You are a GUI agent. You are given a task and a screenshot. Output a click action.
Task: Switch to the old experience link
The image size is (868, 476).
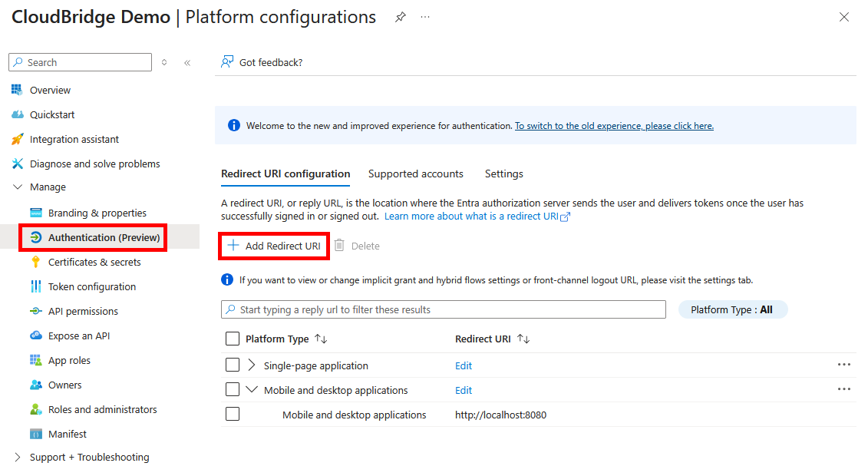point(615,126)
